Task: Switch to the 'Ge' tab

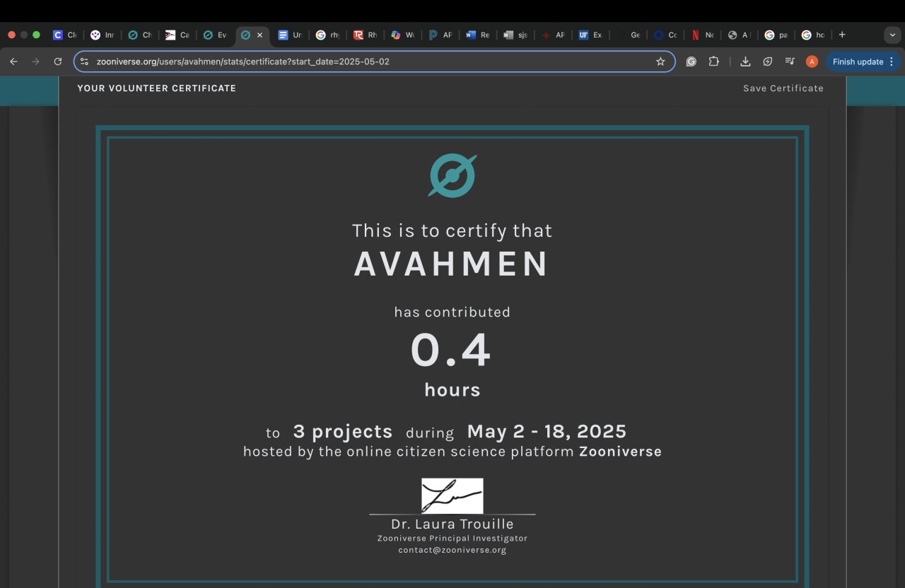Action: click(x=627, y=35)
